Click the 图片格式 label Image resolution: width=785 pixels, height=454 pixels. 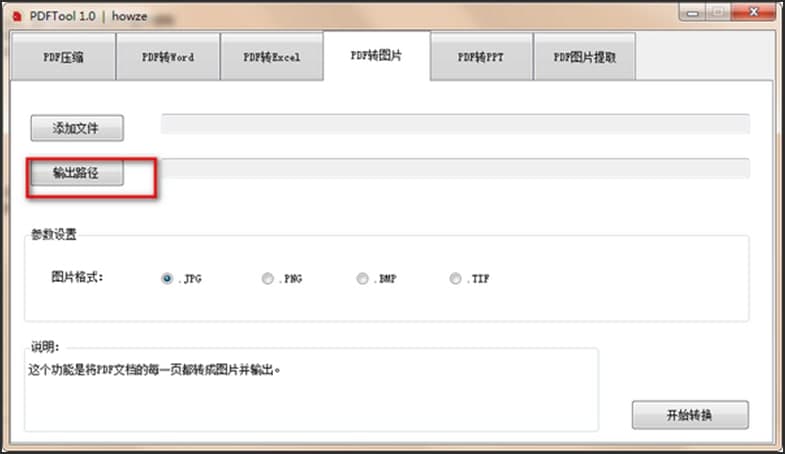tap(77, 277)
